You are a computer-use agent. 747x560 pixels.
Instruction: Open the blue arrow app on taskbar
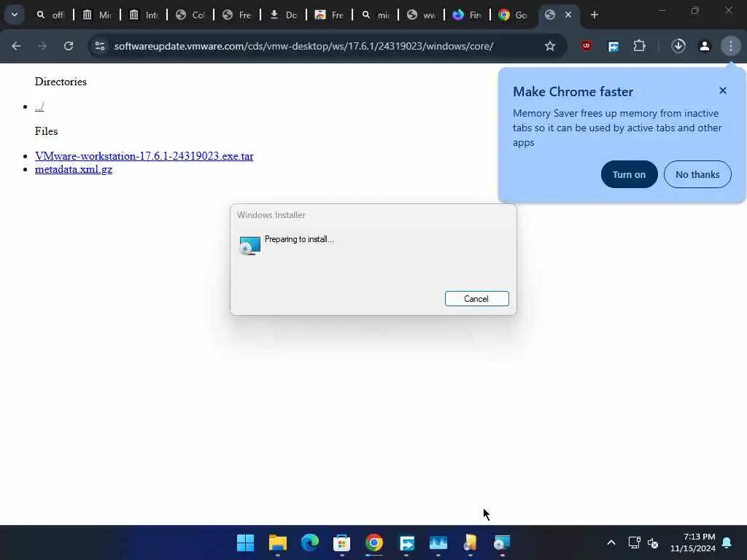pyautogui.click(x=406, y=542)
